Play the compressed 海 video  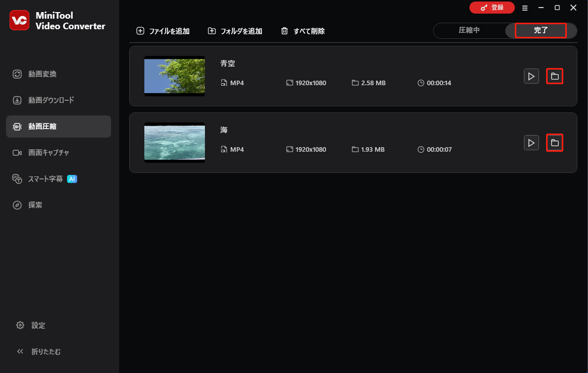531,143
